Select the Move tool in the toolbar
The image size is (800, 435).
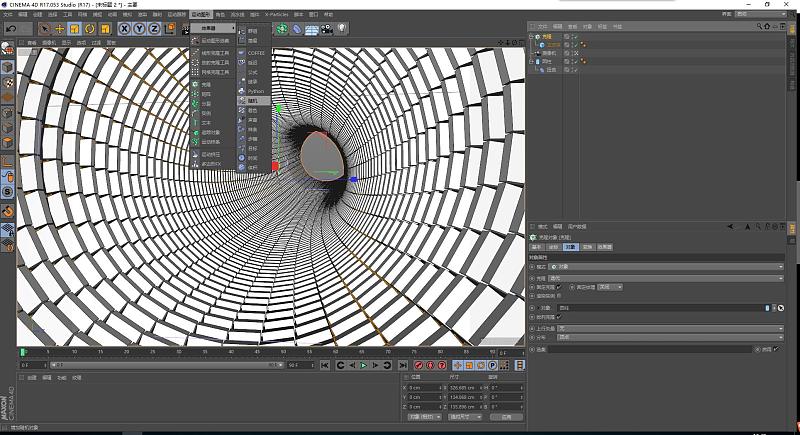pos(59,29)
